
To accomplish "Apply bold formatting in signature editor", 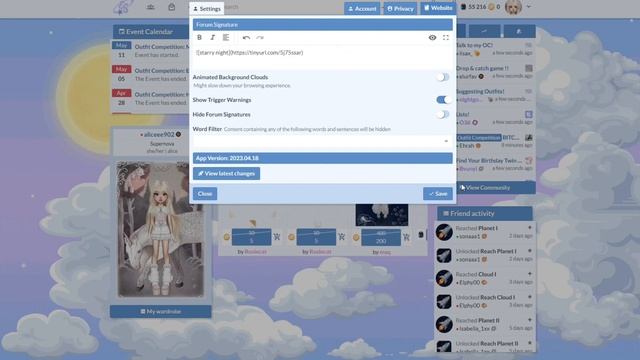I will point(199,38).
